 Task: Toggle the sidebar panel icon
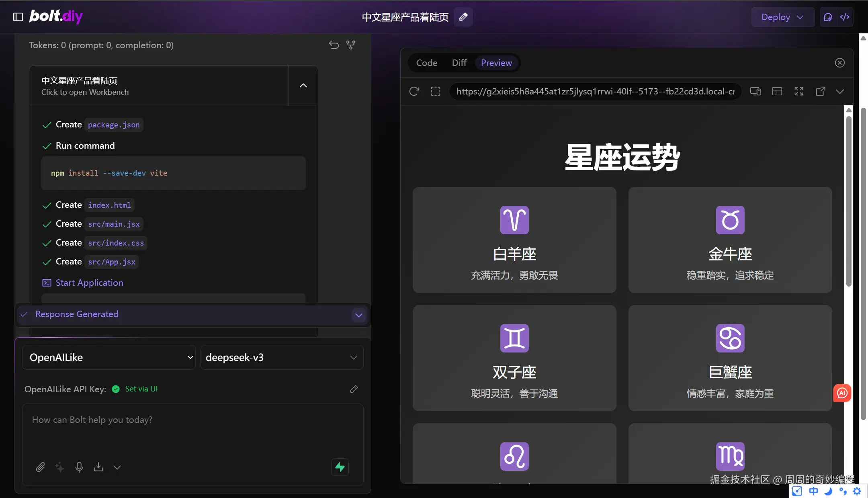(x=18, y=17)
